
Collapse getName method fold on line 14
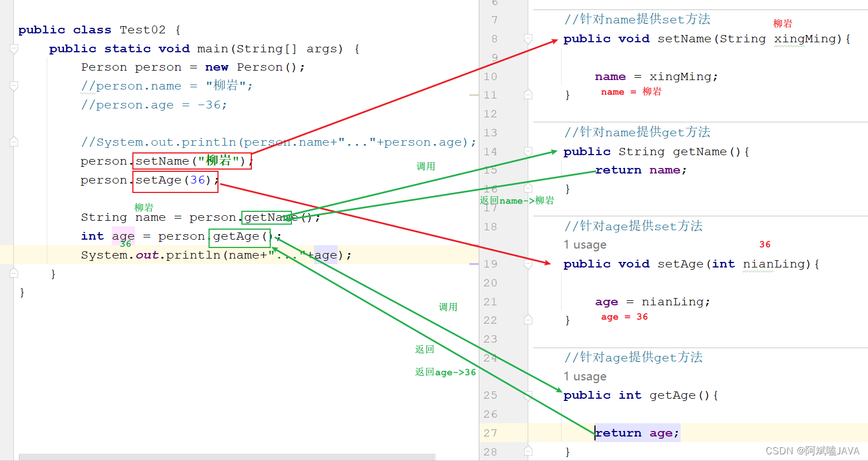[x=528, y=151]
